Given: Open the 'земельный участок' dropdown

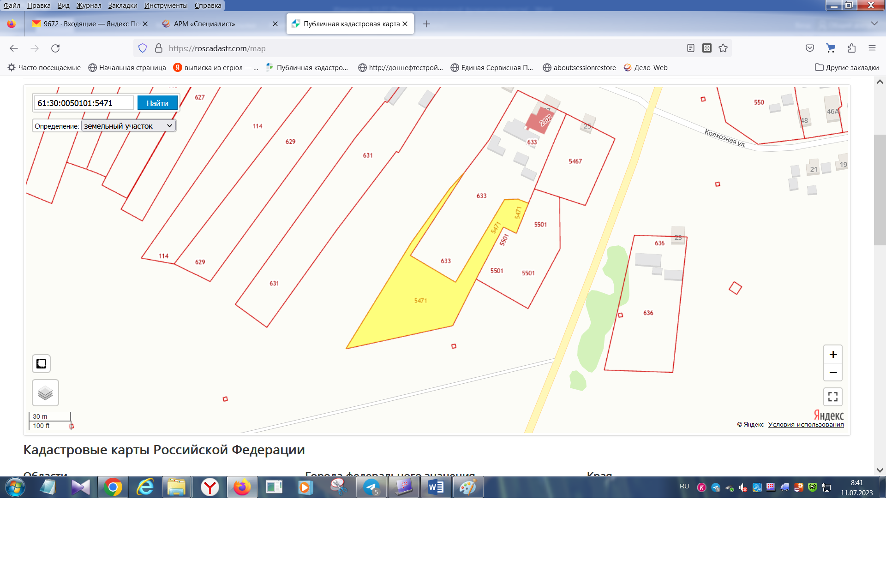Looking at the screenshot, I should pyautogui.click(x=128, y=126).
